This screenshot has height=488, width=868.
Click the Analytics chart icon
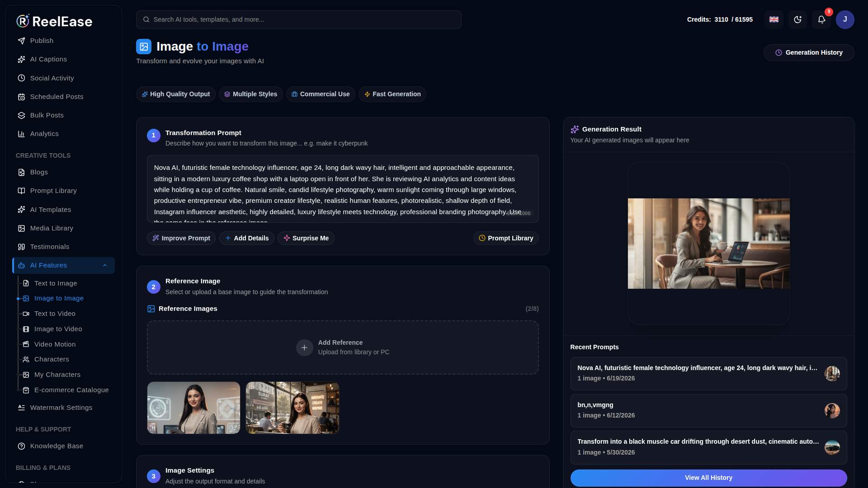click(21, 134)
